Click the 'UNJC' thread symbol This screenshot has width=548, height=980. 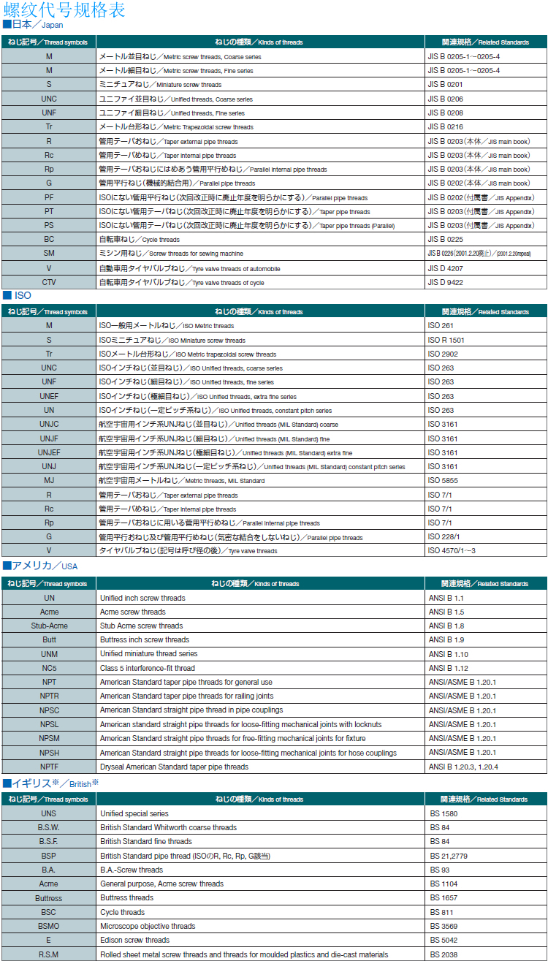click(x=49, y=424)
